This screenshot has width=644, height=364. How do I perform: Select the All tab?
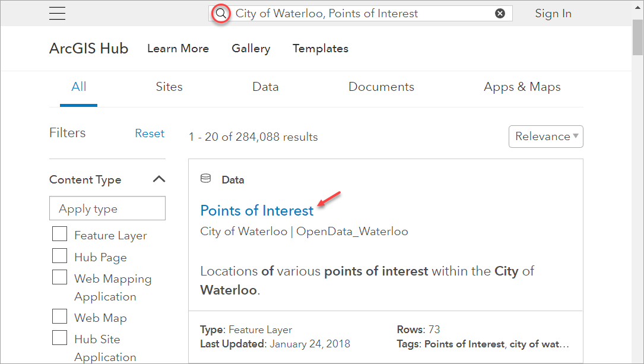78,87
